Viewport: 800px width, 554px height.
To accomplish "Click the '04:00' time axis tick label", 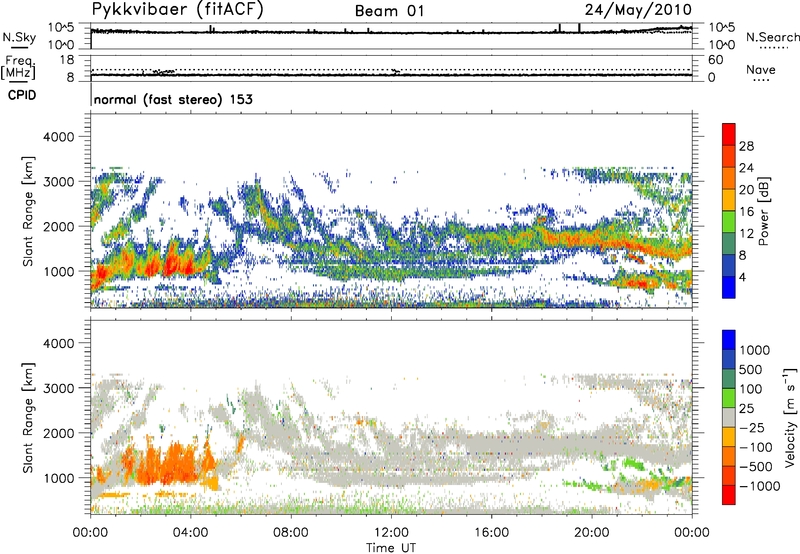I will pos(191,533).
